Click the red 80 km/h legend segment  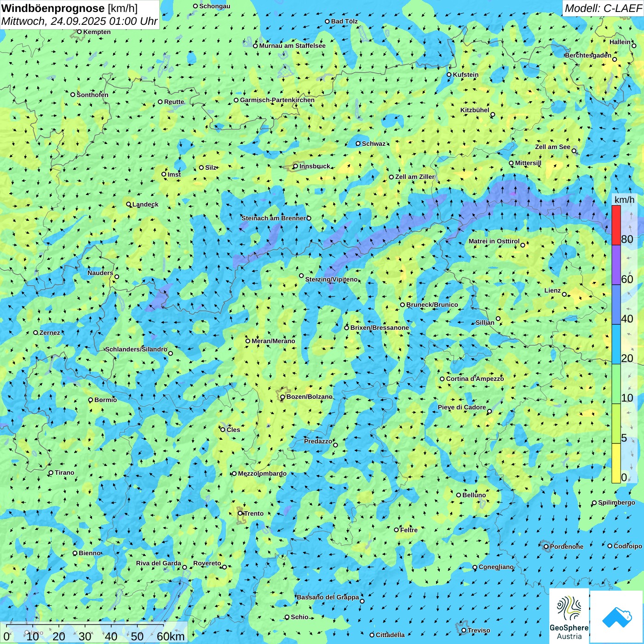616,225
